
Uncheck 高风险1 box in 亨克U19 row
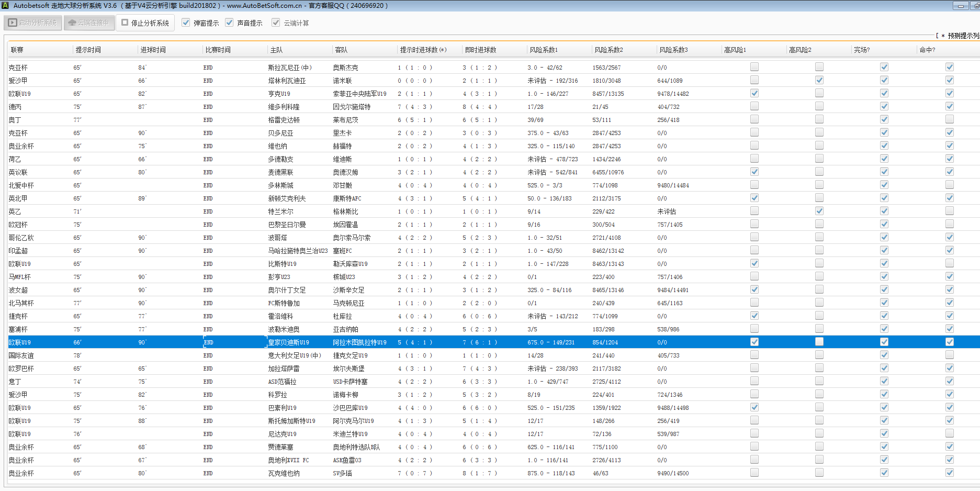(754, 93)
